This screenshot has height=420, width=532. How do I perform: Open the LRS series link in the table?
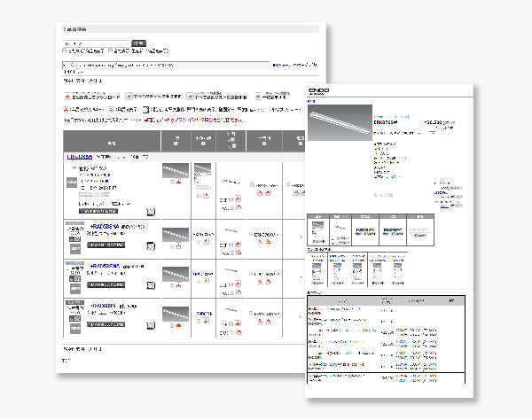pos(80,155)
